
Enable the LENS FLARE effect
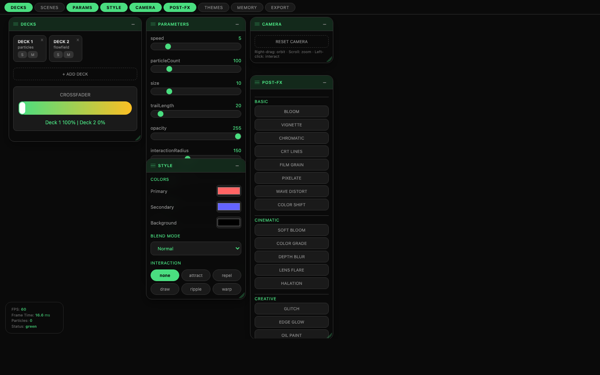[x=292, y=270]
